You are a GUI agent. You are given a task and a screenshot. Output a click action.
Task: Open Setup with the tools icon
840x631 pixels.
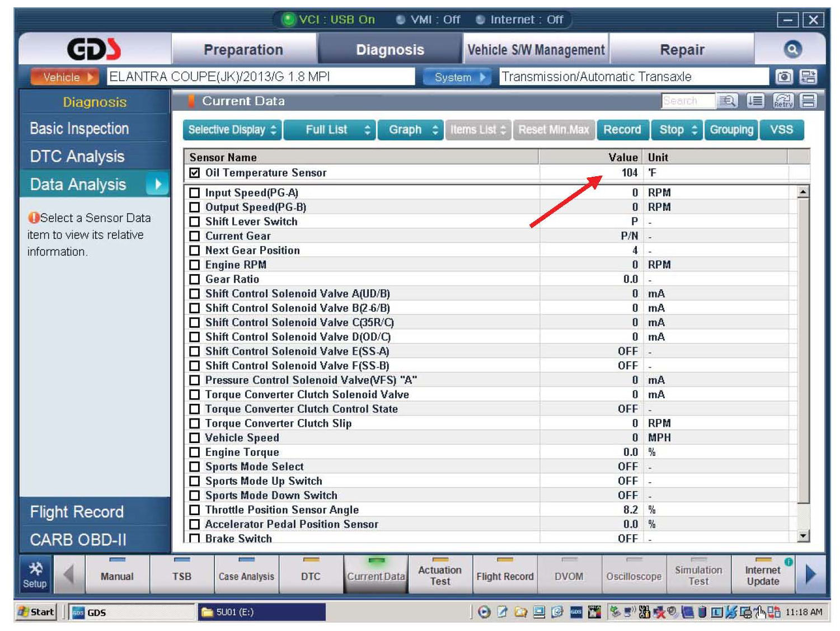[x=35, y=575]
